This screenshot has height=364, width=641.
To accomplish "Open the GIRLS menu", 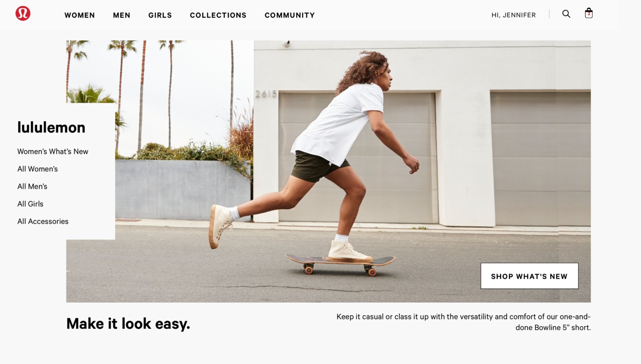I will point(160,15).
